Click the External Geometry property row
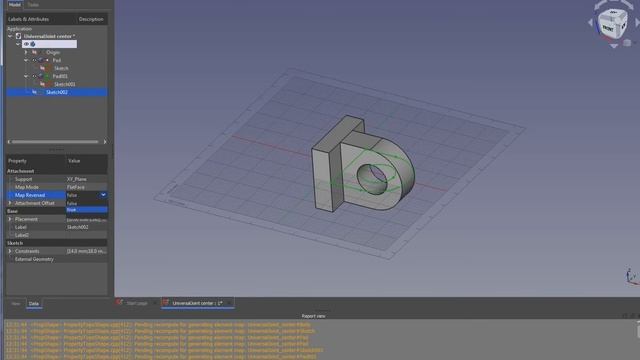 pos(57,259)
